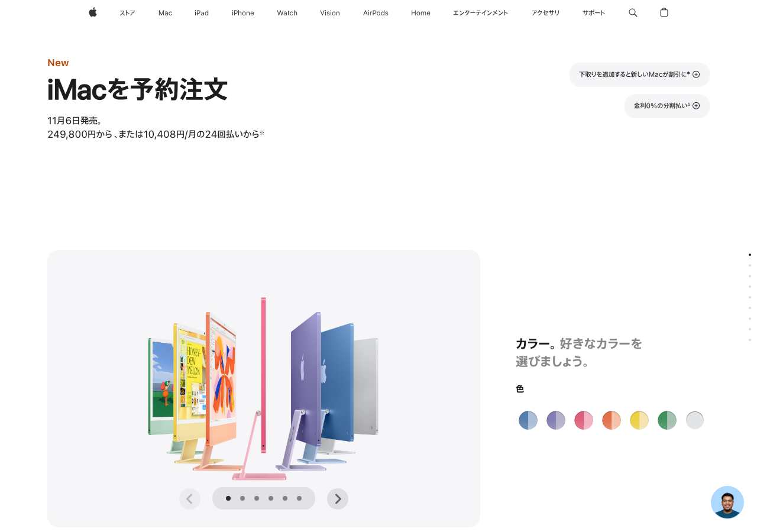
Task: Go to Watch in the navigation
Action: (287, 13)
